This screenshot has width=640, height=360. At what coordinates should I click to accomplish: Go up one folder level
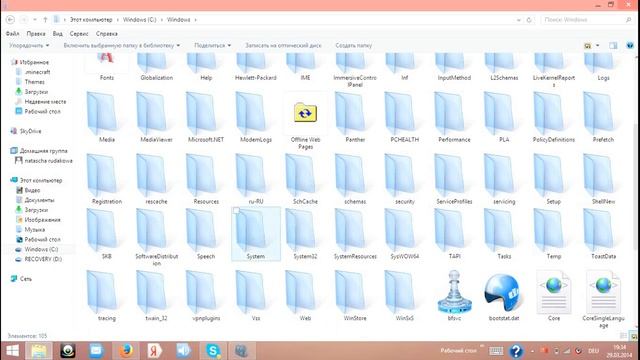[45, 20]
